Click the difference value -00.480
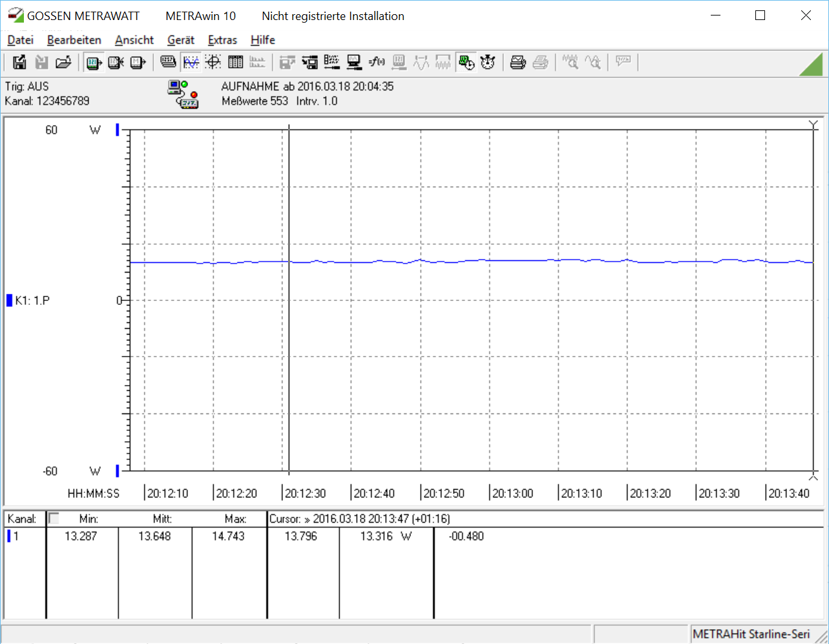This screenshot has width=829, height=644. [x=466, y=536]
